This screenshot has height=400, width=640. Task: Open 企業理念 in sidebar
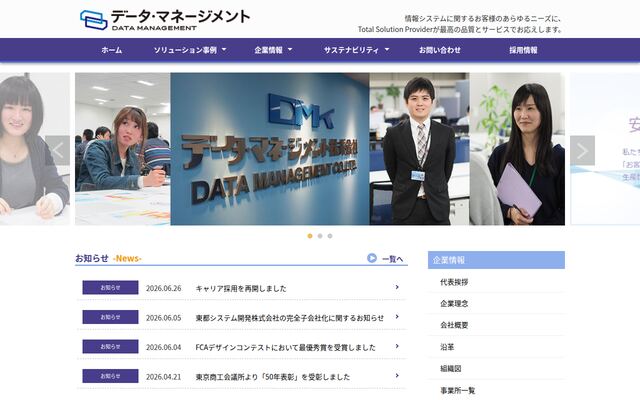pos(454,304)
